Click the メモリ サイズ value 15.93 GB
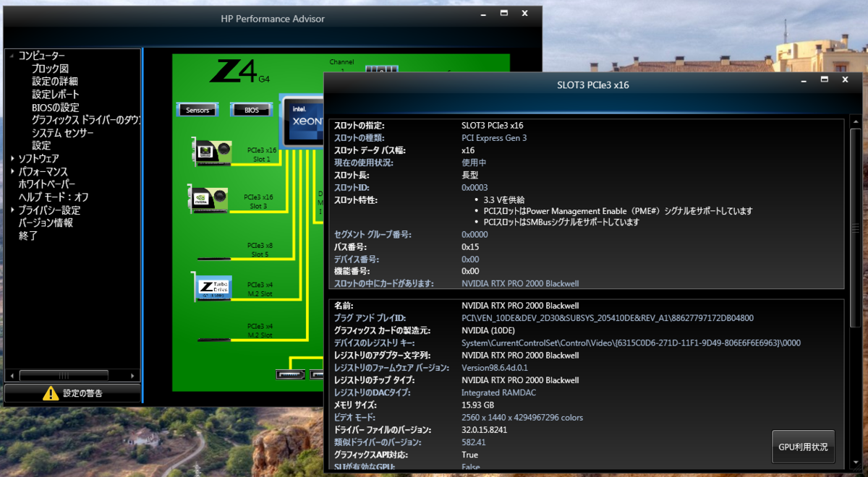This screenshot has height=477, width=868. point(478,405)
